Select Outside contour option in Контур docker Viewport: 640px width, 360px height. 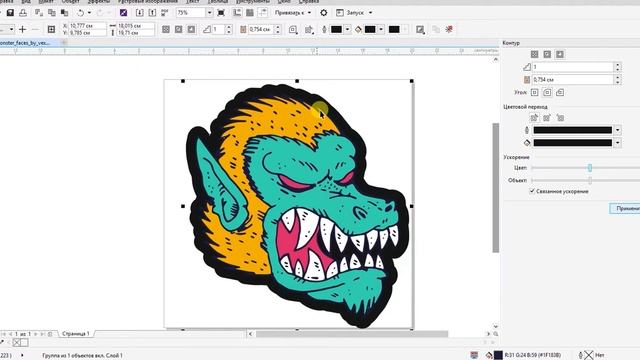click(560, 54)
